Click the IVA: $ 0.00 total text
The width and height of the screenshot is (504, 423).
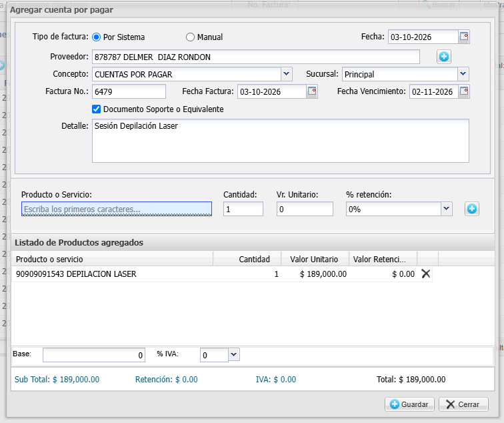276,380
